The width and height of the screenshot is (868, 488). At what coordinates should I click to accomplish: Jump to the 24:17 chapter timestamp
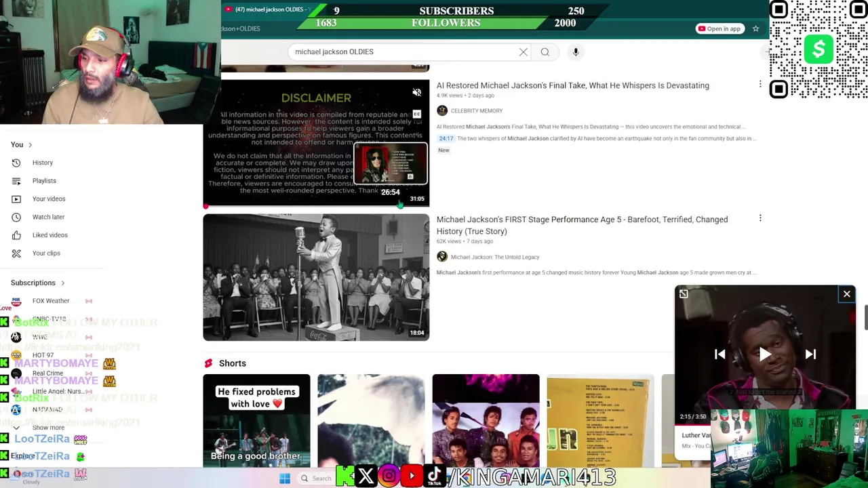coord(446,138)
